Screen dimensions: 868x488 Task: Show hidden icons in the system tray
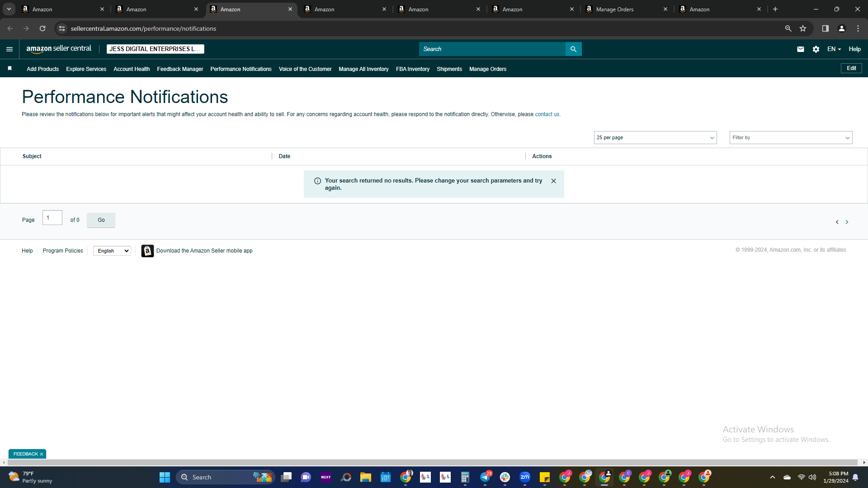coord(773,477)
